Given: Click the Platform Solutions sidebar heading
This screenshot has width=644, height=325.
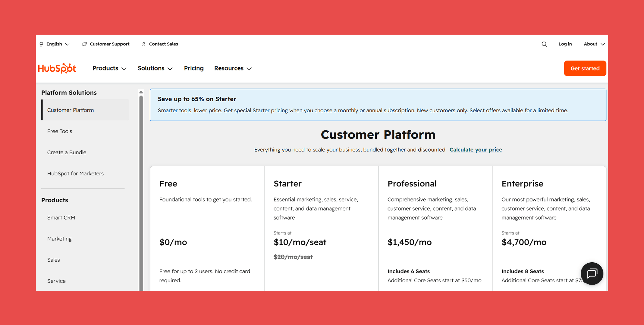Looking at the screenshot, I should click(69, 92).
